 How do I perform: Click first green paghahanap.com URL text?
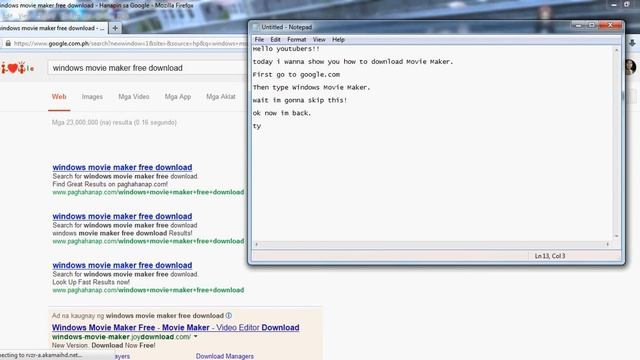pos(148,192)
